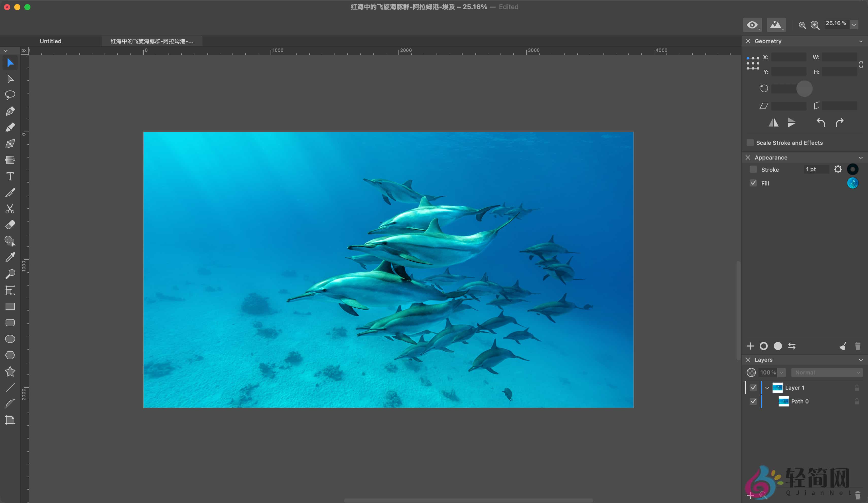Select the Star shape tool
This screenshot has width=868, height=503.
tap(10, 371)
